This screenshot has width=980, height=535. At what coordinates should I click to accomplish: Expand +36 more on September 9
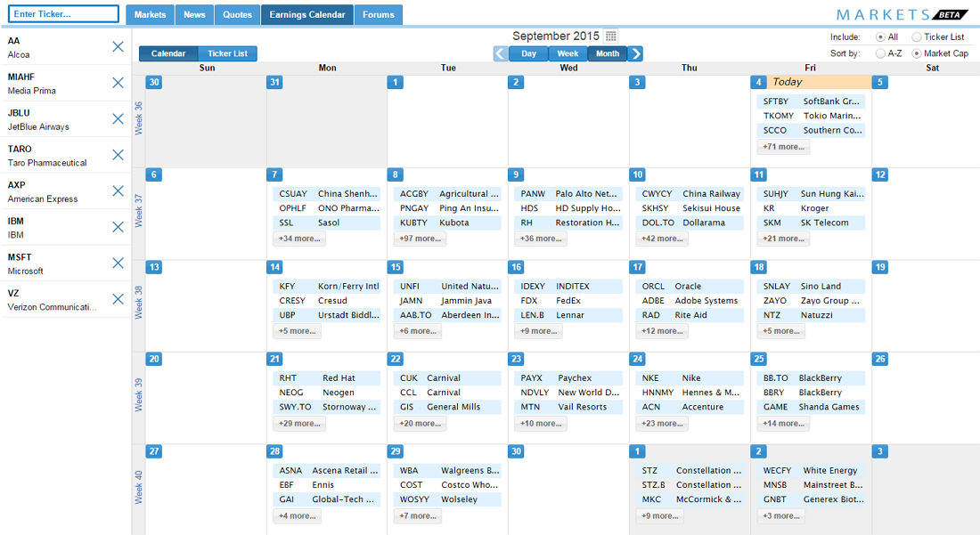541,239
